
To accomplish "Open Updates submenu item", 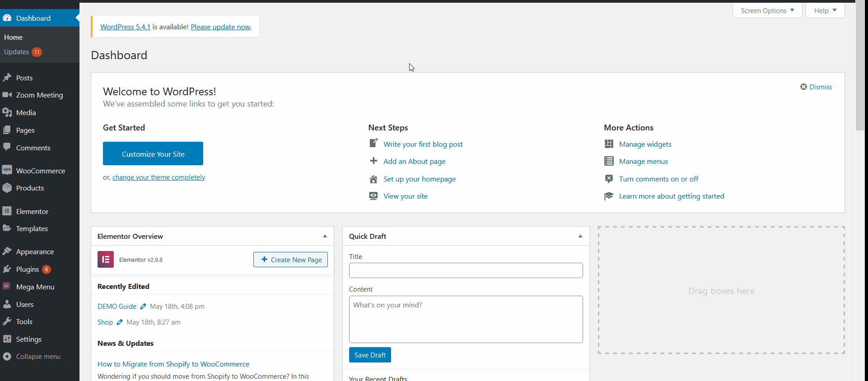I will tap(17, 52).
